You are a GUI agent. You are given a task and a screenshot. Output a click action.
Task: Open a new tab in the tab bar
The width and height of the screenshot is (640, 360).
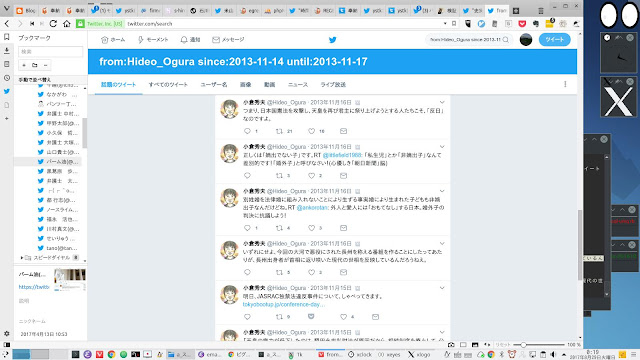coord(516,11)
